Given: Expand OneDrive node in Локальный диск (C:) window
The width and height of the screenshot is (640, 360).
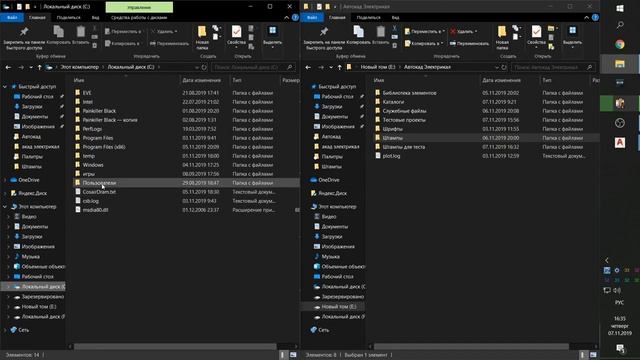Looking at the screenshot, I should pyautogui.click(x=5, y=180).
